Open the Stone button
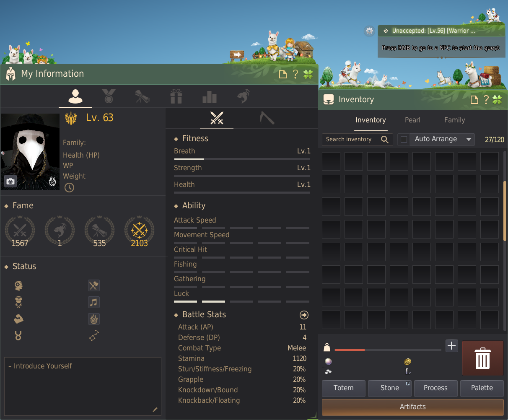Screen dimensions: 508x420 (x=390, y=388)
